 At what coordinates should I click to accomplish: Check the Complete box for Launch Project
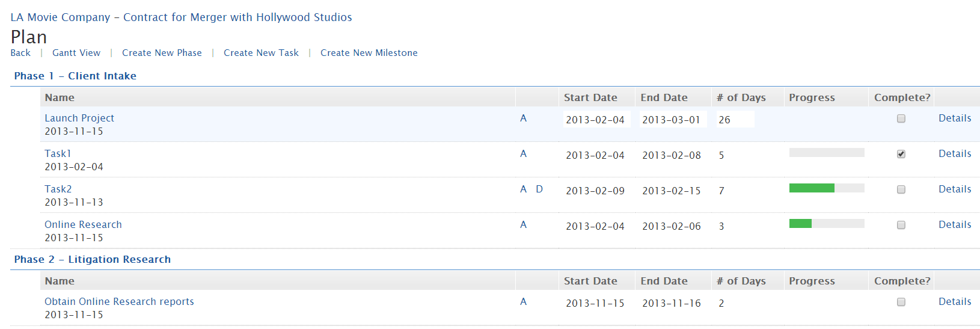[901, 119]
